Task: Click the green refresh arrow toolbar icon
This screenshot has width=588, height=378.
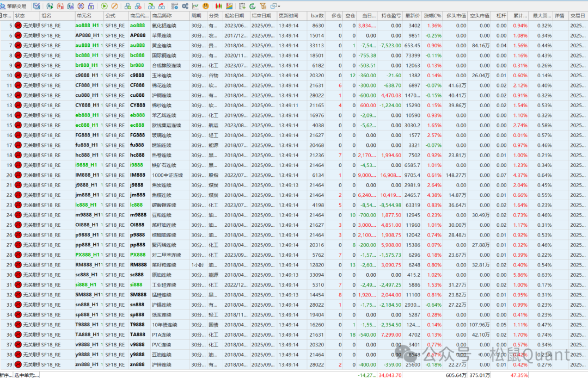Action: pyautogui.click(x=253, y=6)
